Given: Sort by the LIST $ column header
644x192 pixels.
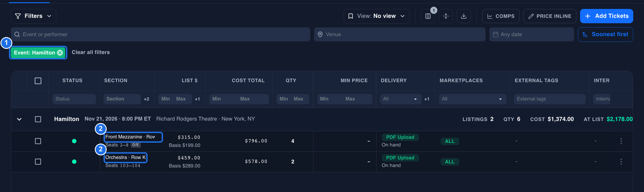Looking at the screenshot, I should pos(189,81).
